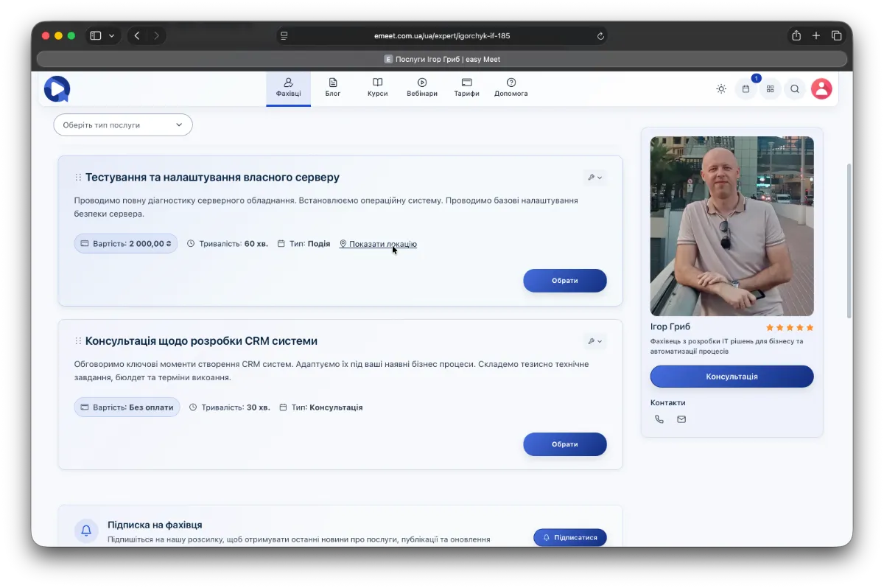Switch to the Блог tab
Image resolution: width=884 pixels, height=588 pixels.
click(333, 88)
